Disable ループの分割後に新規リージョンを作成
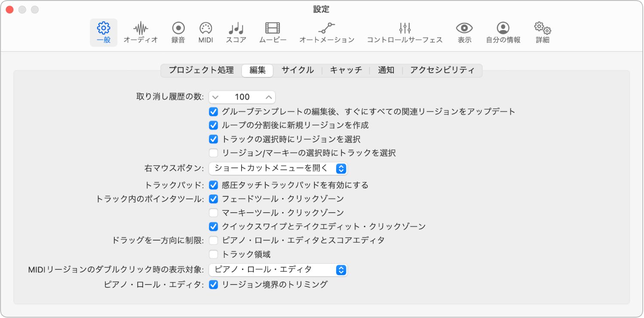 [213, 125]
